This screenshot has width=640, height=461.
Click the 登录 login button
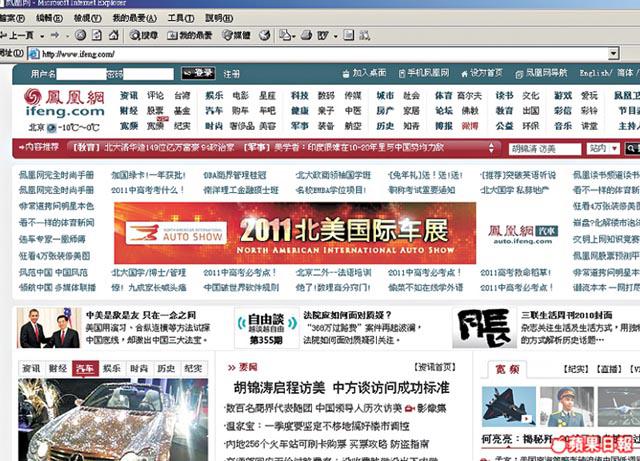tap(198, 73)
